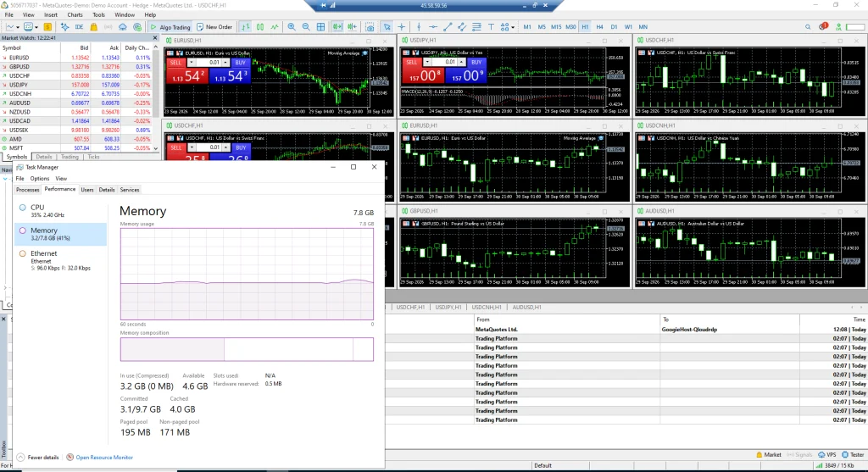Open the new chart dropdown arrow
Viewport: 868px width, 472px height.
[x=18, y=27]
